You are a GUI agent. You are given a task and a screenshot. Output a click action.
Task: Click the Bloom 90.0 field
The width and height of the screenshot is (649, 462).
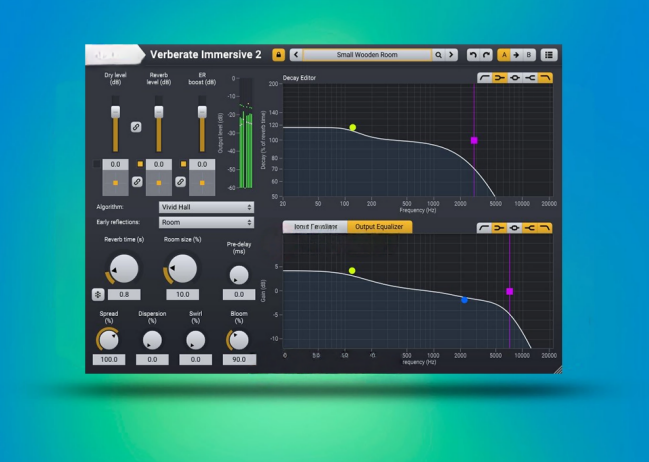239,359
